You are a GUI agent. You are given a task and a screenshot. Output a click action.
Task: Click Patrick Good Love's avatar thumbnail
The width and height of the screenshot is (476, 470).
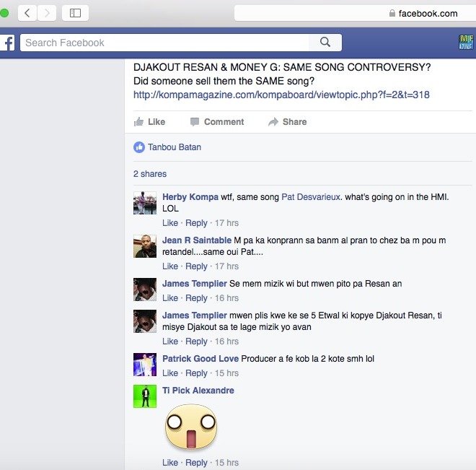click(145, 365)
